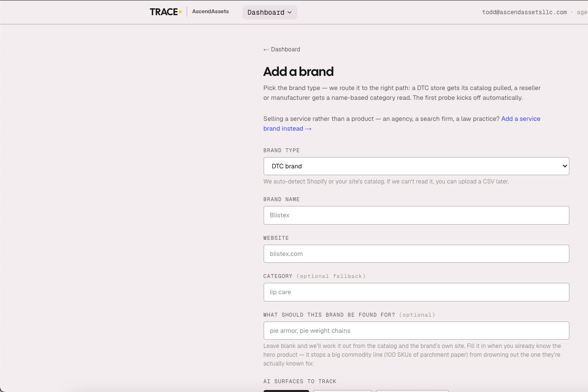The width and height of the screenshot is (588, 392).
Task: Click the TRACE logo
Action: pyautogui.click(x=166, y=12)
